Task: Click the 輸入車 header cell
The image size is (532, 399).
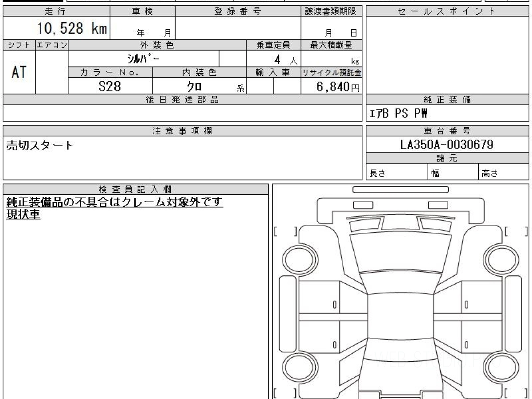Action: click(274, 72)
